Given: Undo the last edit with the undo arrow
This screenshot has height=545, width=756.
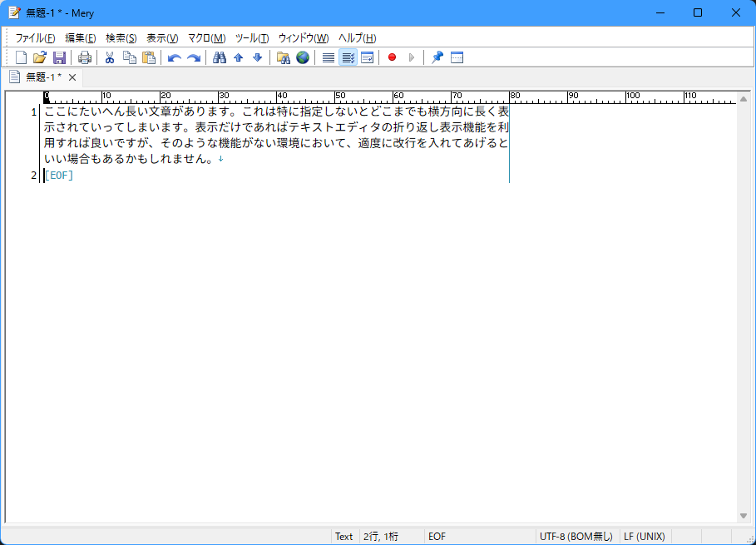Looking at the screenshot, I should [173, 57].
